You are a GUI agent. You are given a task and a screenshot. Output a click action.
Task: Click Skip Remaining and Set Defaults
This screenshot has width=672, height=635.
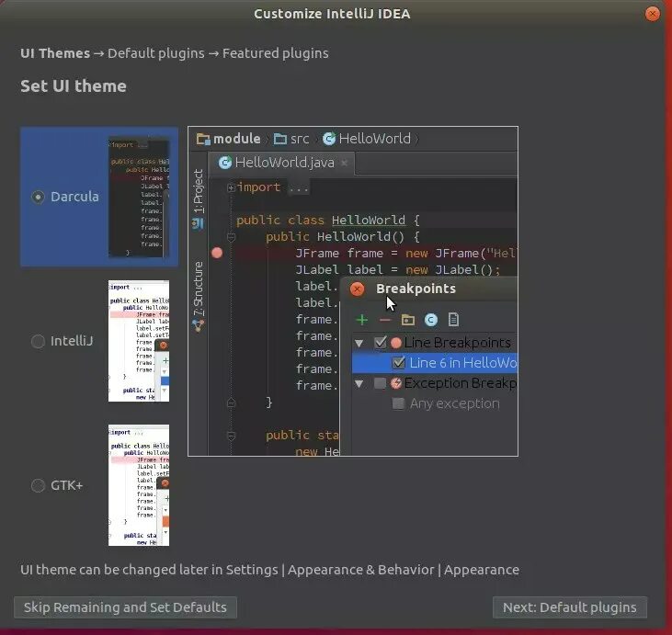coord(125,607)
